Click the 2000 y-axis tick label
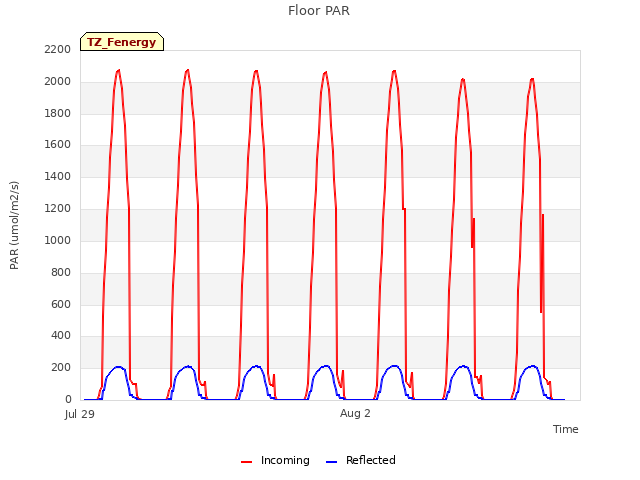 [58, 82]
